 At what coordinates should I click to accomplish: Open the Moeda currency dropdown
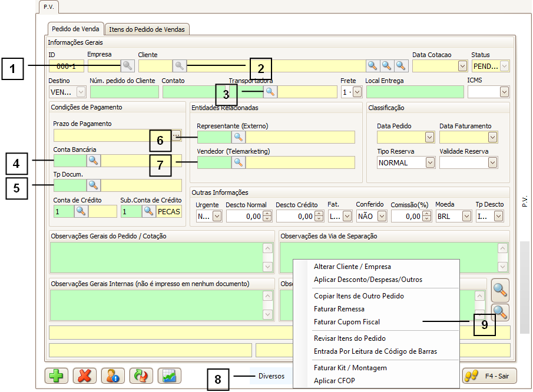coord(466,216)
